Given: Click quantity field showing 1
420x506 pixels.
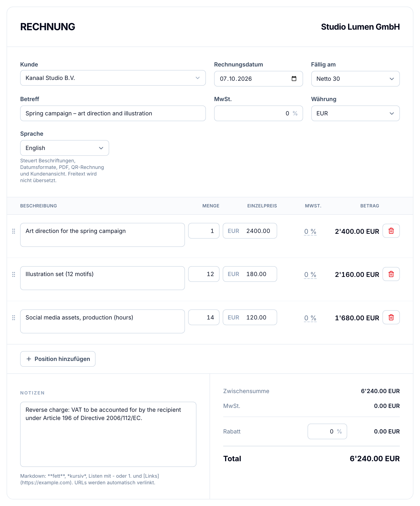Looking at the screenshot, I should coord(204,231).
